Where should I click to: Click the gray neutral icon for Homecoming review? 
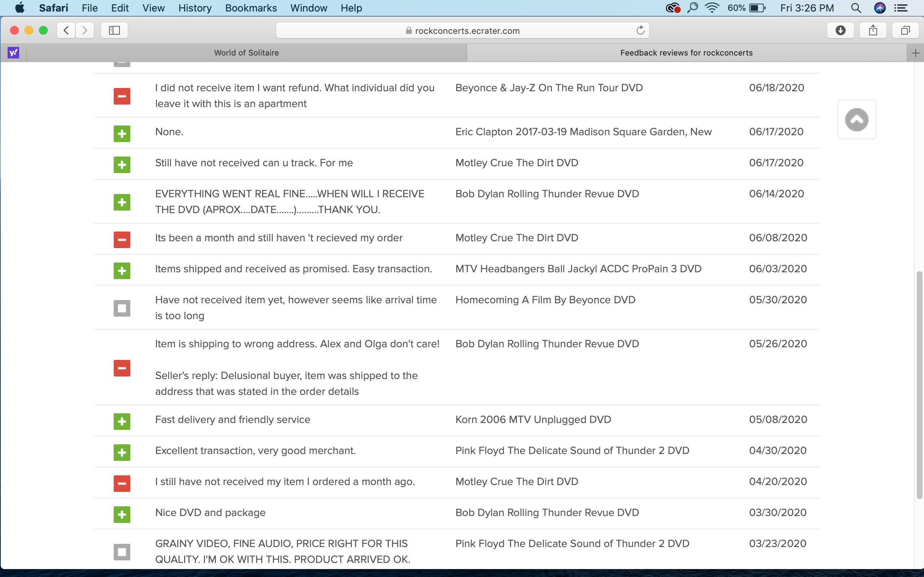(122, 308)
